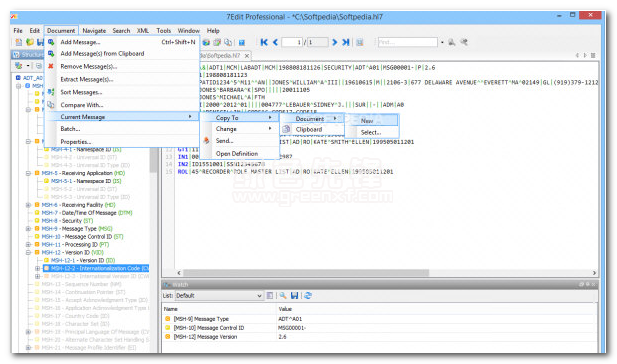Open the Navigate menu
617x364 pixels.
tap(94, 31)
